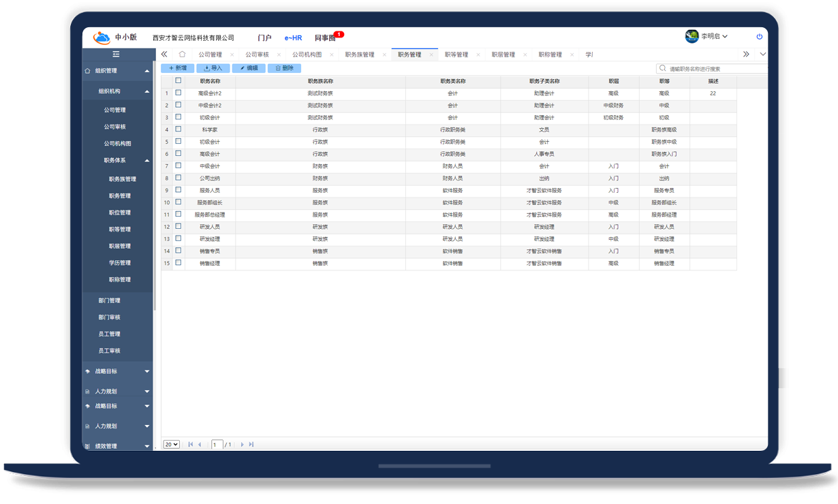The image size is (838, 504).
Task: Open 部门管理 in the sidebar
Action: (109, 300)
